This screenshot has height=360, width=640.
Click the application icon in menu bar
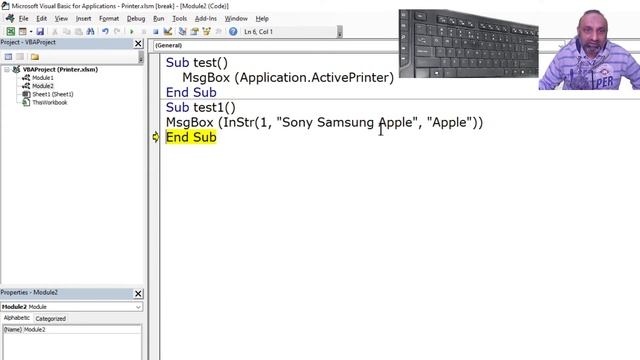10,19
